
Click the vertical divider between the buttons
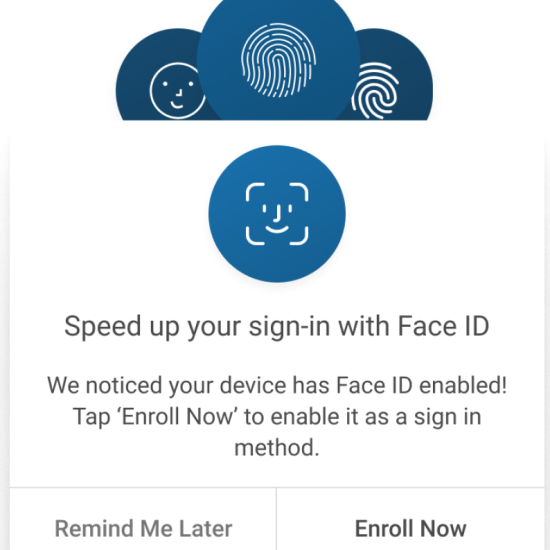click(x=276, y=519)
